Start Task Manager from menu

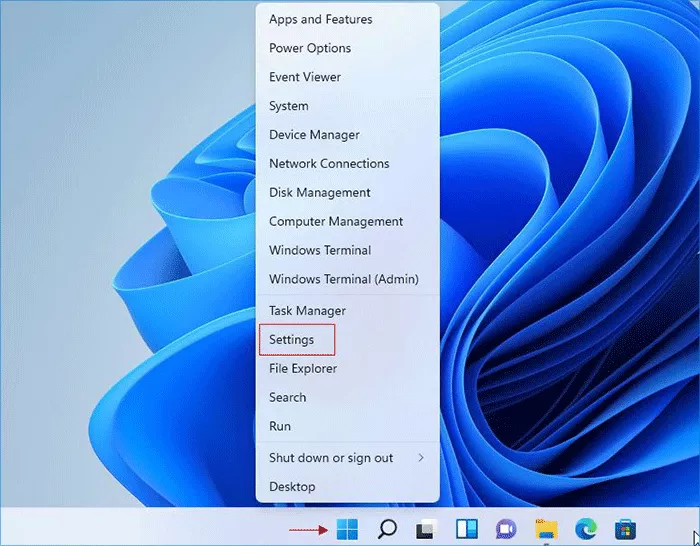pyautogui.click(x=307, y=311)
